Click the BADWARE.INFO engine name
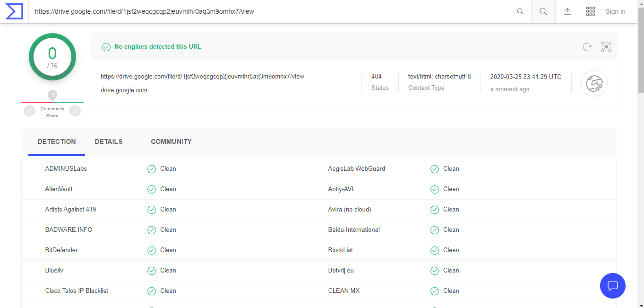Viewport: 644px width, 308px height. click(69, 229)
